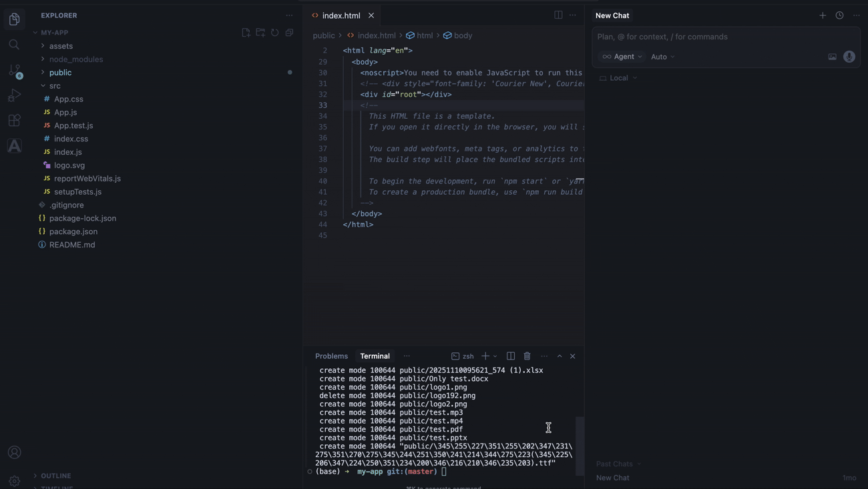This screenshot has height=489, width=868.
Task: Show chat history clock icon
Action: click(x=839, y=15)
